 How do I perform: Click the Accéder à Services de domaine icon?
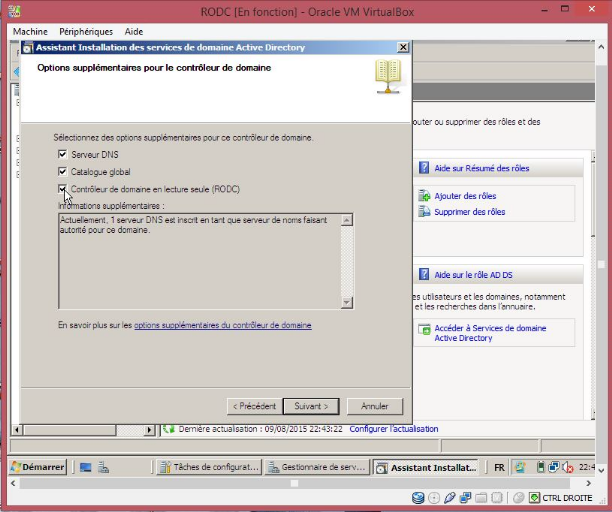coord(424,330)
